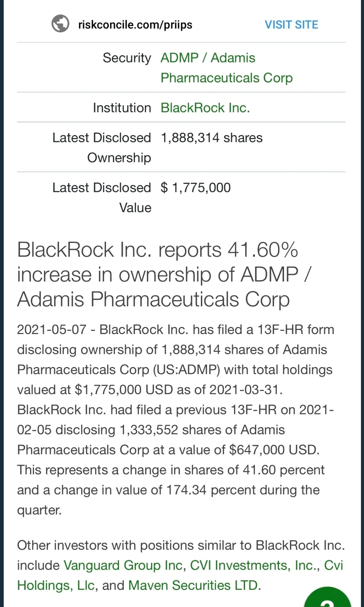Tap the green floating help button
Viewport: 364px width, 607px height.
point(327,599)
